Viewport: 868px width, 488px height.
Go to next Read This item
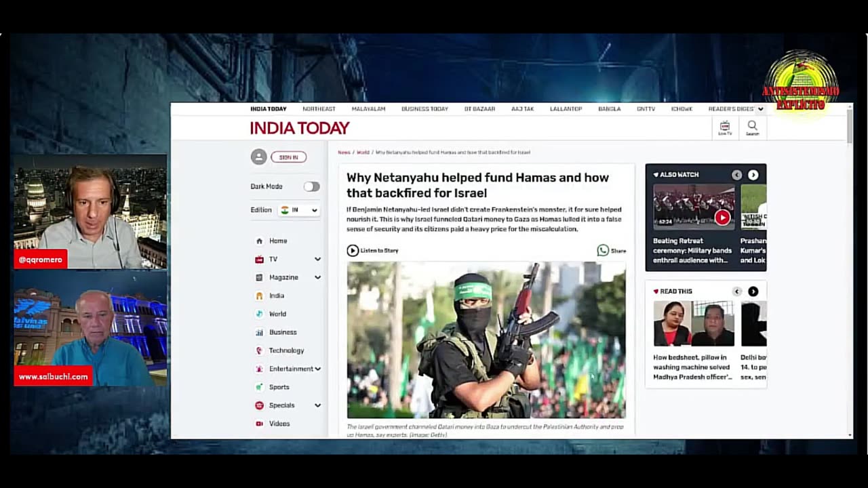pos(753,291)
